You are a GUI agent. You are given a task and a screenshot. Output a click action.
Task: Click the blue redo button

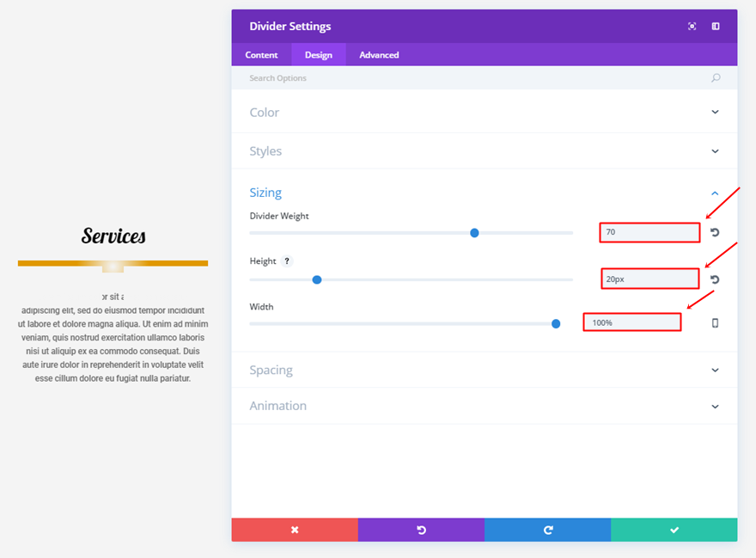pyautogui.click(x=547, y=530)
